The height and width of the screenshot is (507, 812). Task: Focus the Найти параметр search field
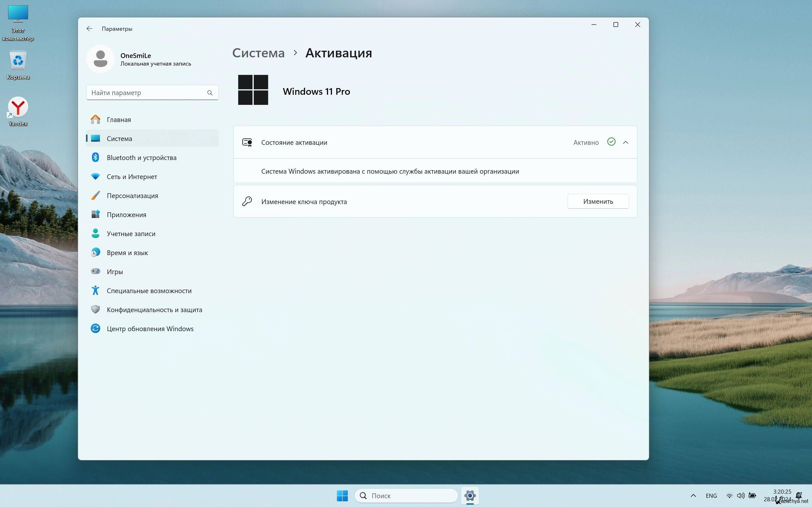(147, 93)
